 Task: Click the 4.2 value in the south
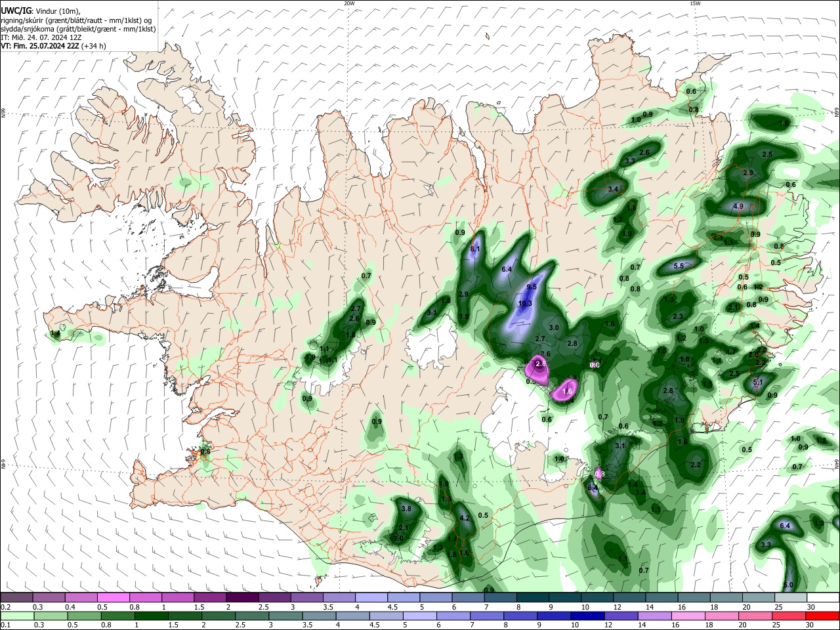(x=465, y=518)
